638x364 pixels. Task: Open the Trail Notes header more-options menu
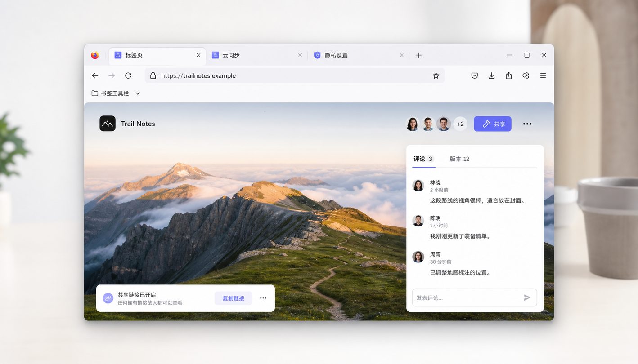(x=527, y=124)
